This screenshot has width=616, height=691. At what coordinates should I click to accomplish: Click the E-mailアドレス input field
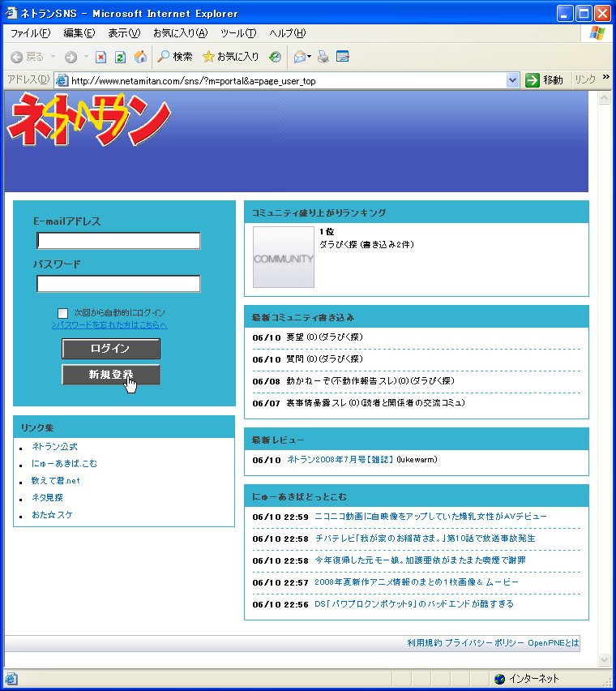[118, 241]
